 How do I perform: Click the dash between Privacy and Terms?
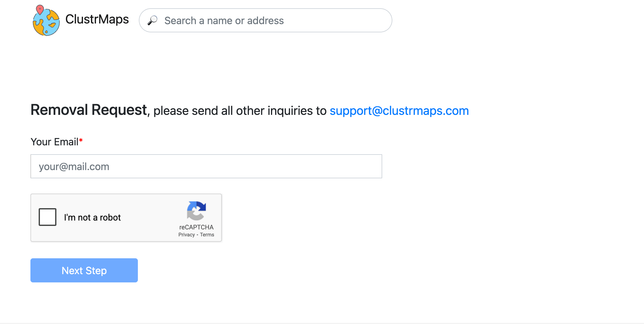click(197, 235)
